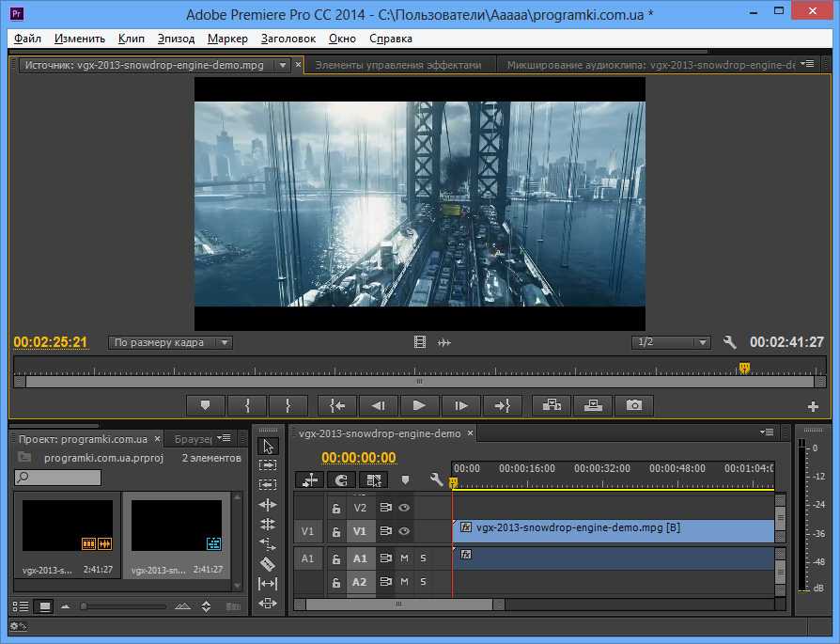The height and width of the screenshot is (644, 840).
Task: Switch Project panel to icon view
Action: (44, 606)
